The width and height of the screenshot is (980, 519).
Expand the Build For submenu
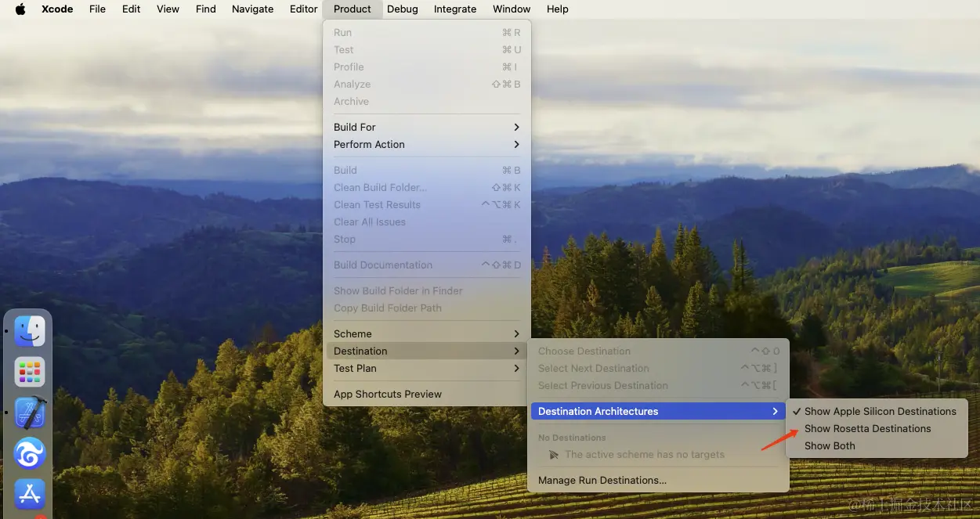click(355, 127)
